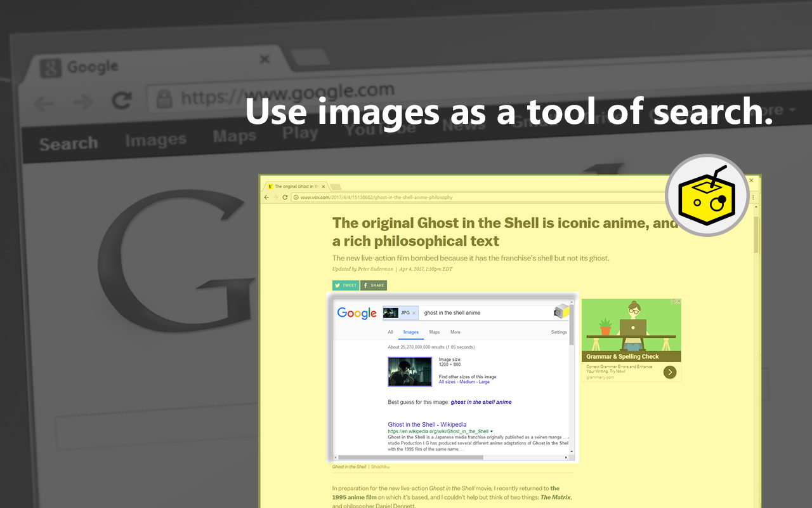Click popup horizontal scrollbar thumb
812x508 pixels.
[410, 457]
